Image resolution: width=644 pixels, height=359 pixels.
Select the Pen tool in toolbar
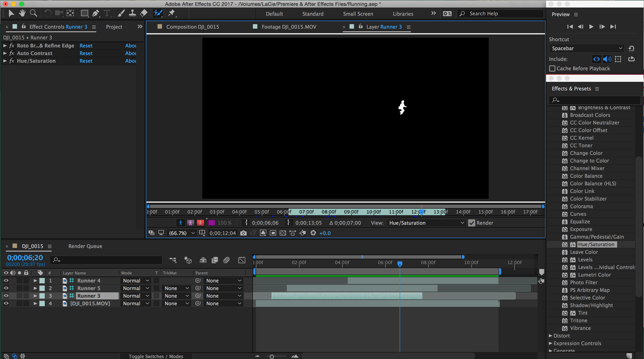click(x=96, y=13)
